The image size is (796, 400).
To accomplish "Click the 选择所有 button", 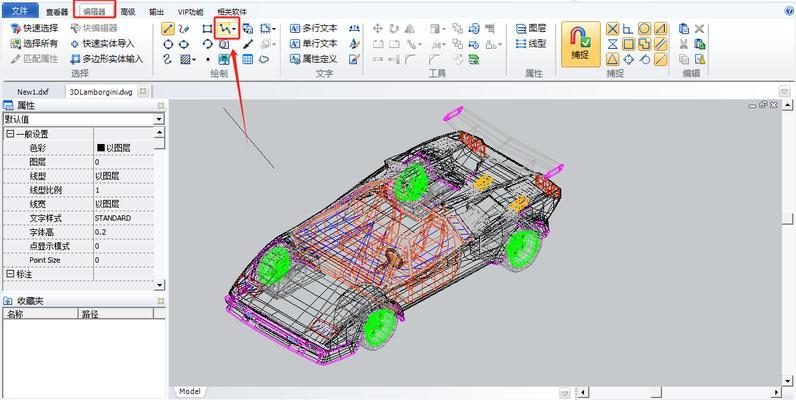I will 35,44.
